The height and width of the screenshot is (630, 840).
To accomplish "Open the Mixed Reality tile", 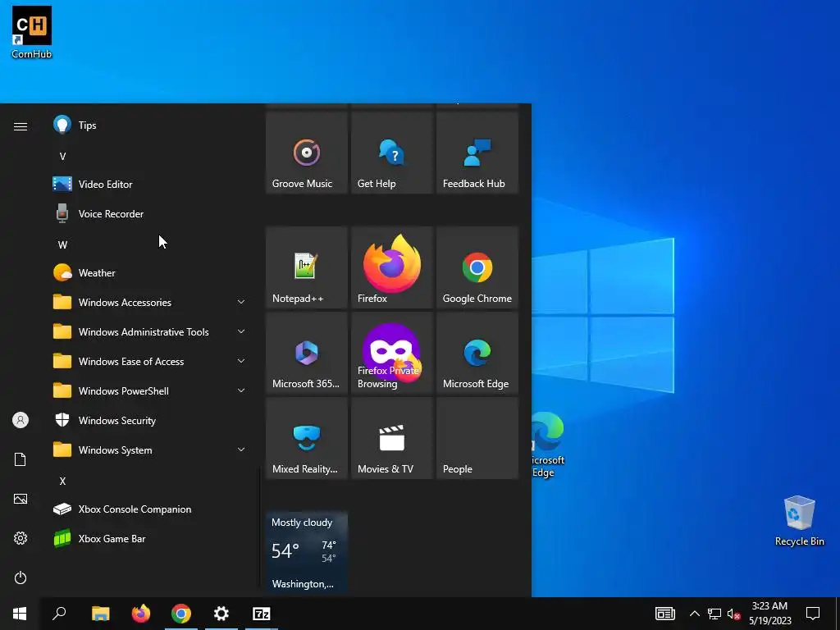I will click(307, 438).
